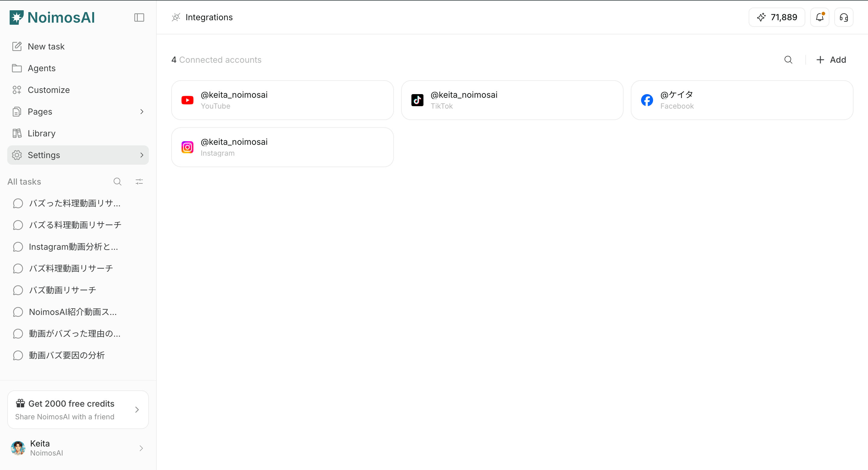Click the 4 Connected accounts label
Image resolution: width=868 pixels, height=470 pixels.
point(216,60)
